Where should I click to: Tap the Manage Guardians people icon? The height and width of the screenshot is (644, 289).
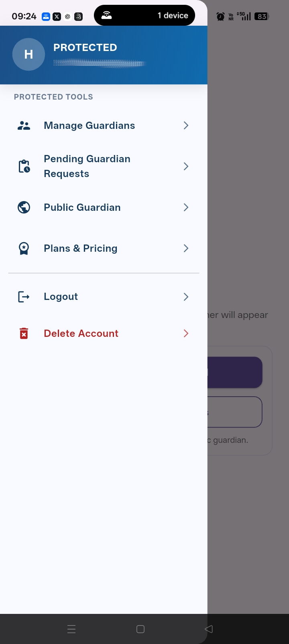click(x=24, y=126)
